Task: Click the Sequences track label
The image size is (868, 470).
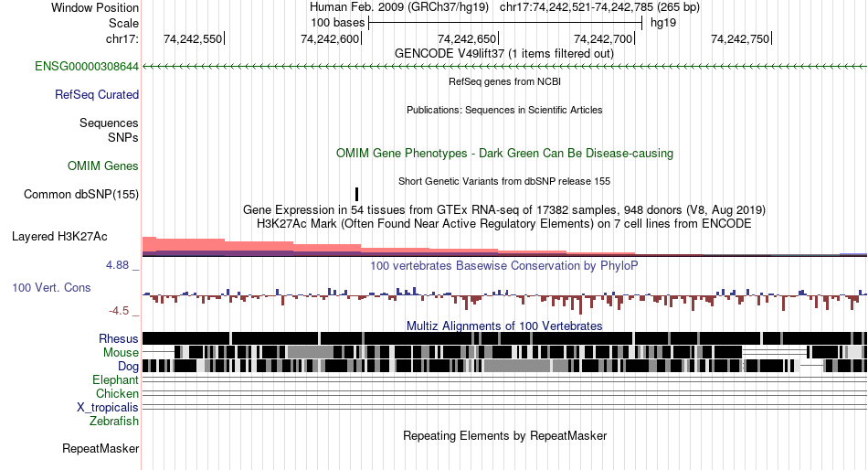Action: coord(109,123)
